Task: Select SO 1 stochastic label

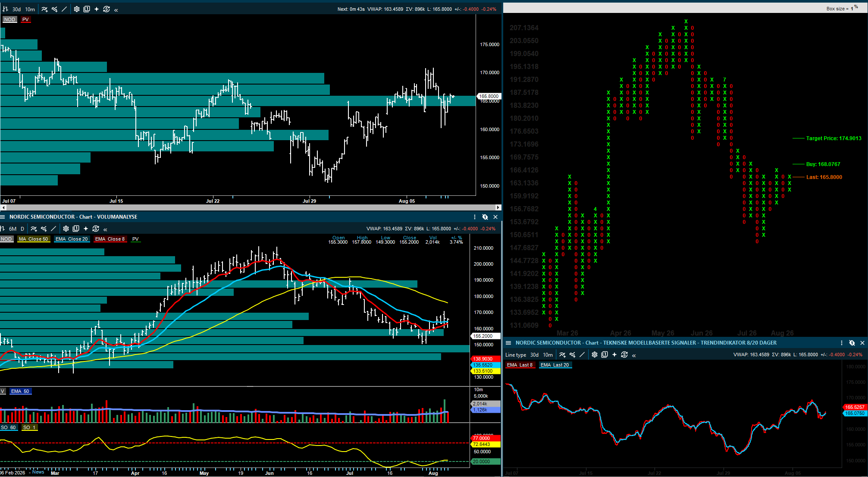Action: (30, 427)
